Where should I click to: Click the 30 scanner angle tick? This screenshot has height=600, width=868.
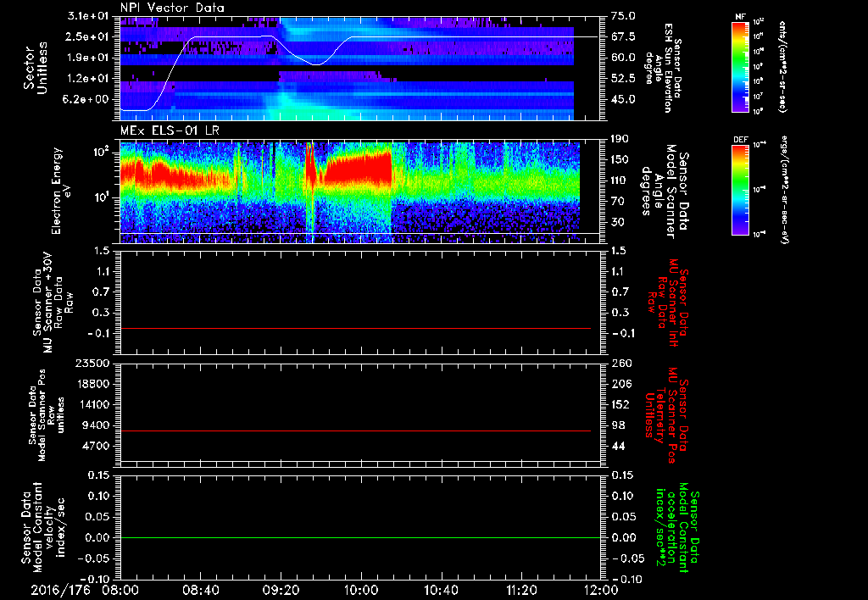click(618, 223)
